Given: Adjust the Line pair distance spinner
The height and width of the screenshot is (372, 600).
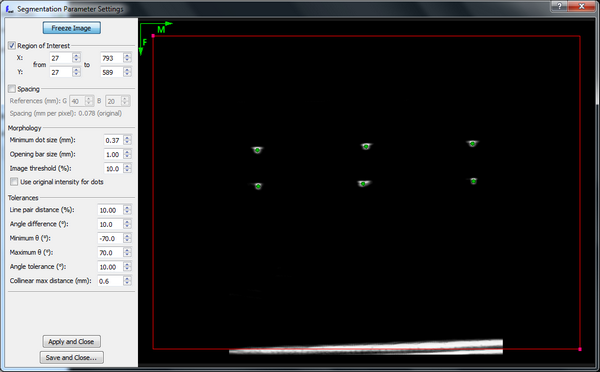Looking at the screenshot, I should 127,210.
